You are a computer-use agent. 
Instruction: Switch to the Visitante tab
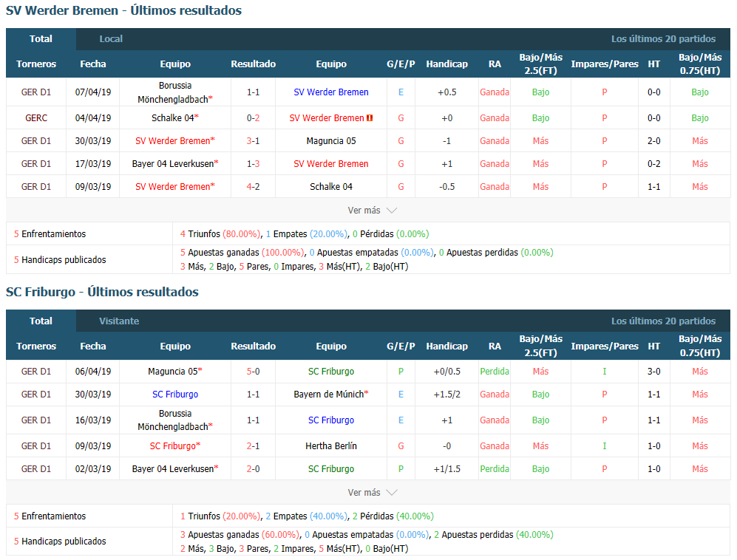(119, 321)
